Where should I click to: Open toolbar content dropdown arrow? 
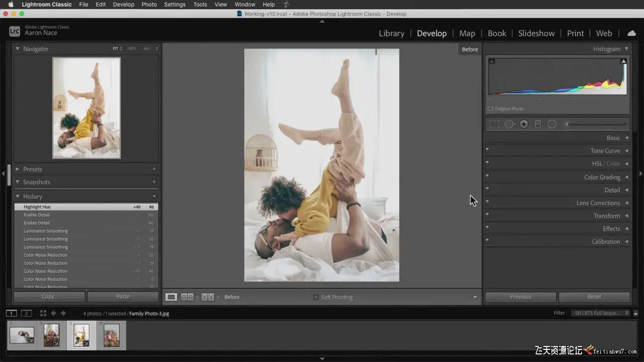click(475, 297)
